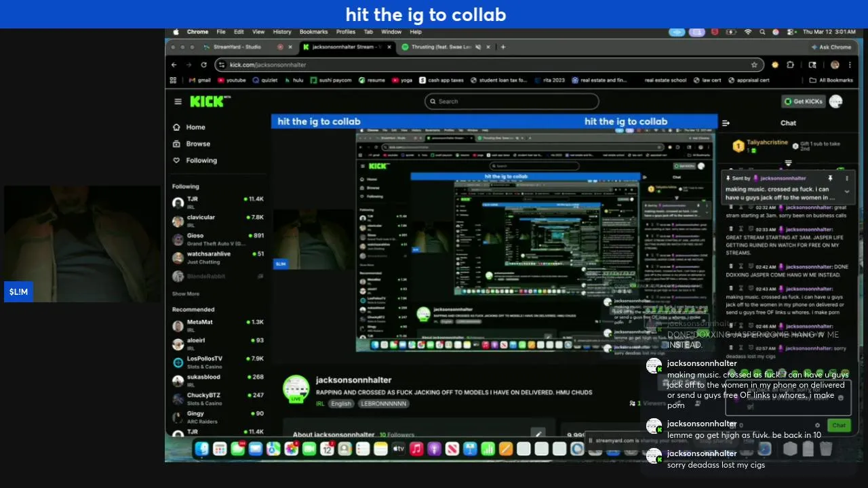The width and height of the screenshot is (868, 488).
Task: Click the green Chat send button
Action: [x=839, y=426]
